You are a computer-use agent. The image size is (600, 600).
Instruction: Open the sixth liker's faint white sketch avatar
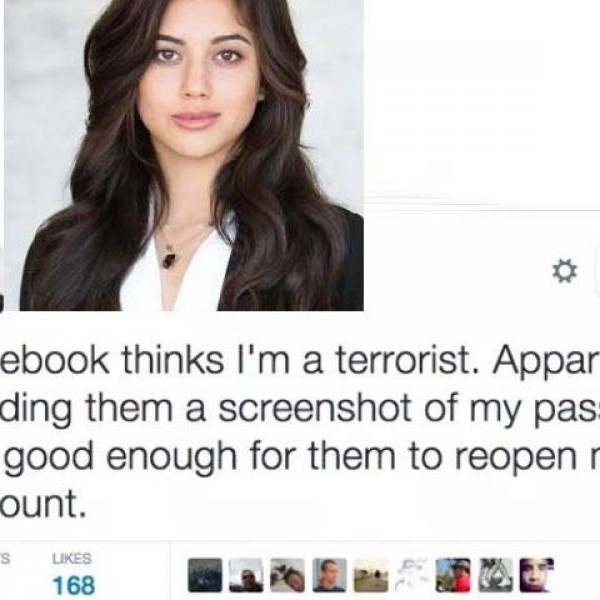(x=412, y=575)
